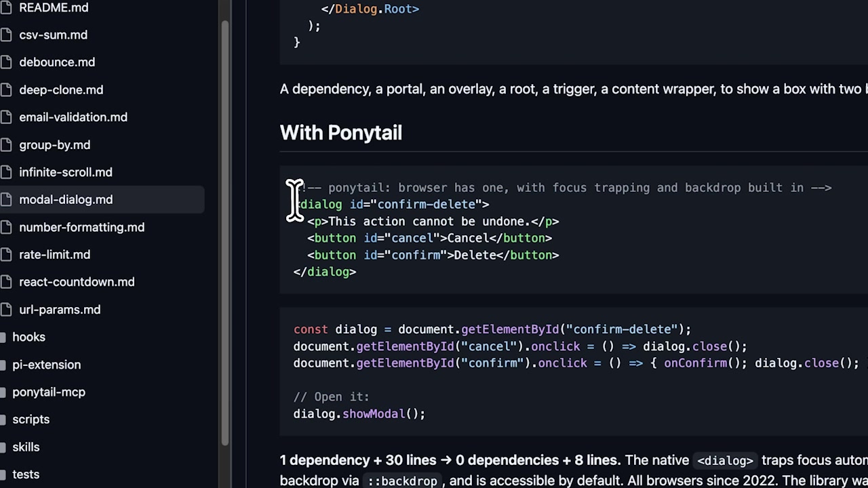Open README.md in the file tree

(54, 7)
